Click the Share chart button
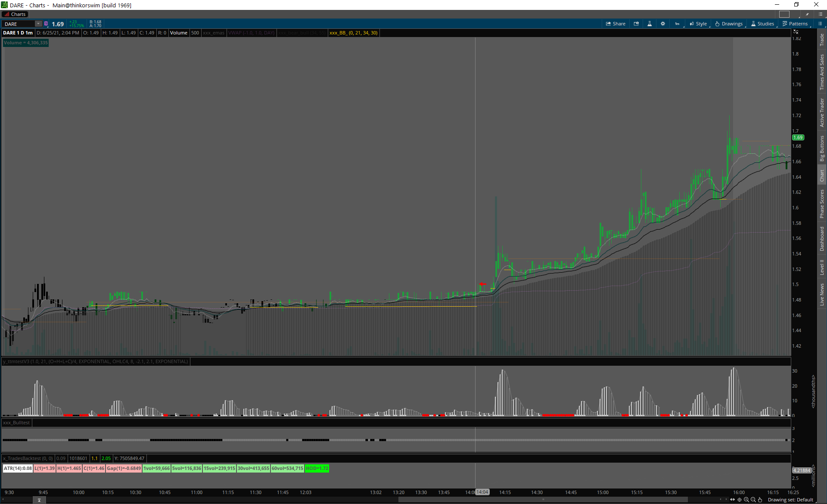Viewport: 827px width, 504px height. pyautogui.click(x=616, y=24)
